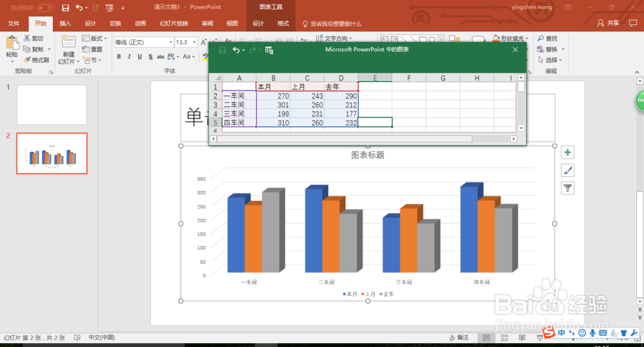Viewport: 644px width, 347px height.
Task: Click the 新建幻灯片 (New Slide) button
Action: (69, 50)
